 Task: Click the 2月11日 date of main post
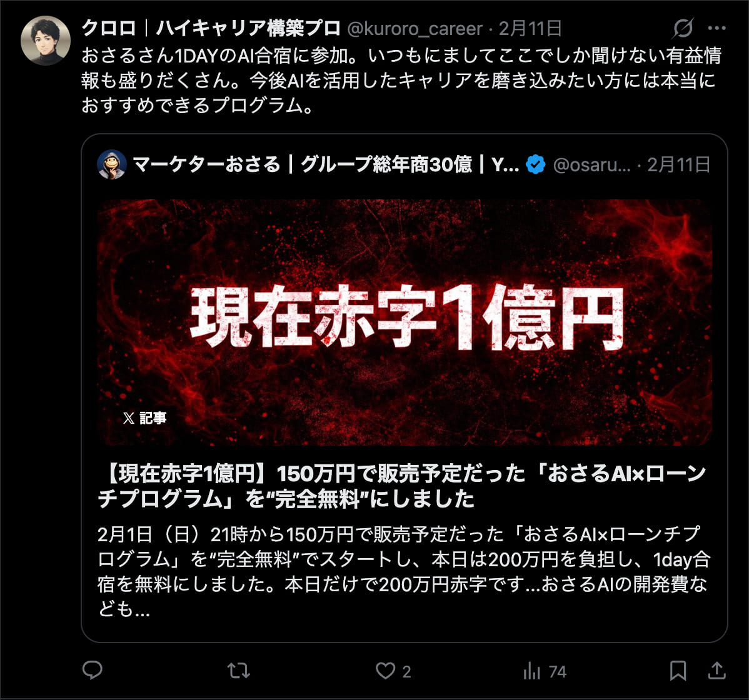pyautogui.click(x=530, y=29)
